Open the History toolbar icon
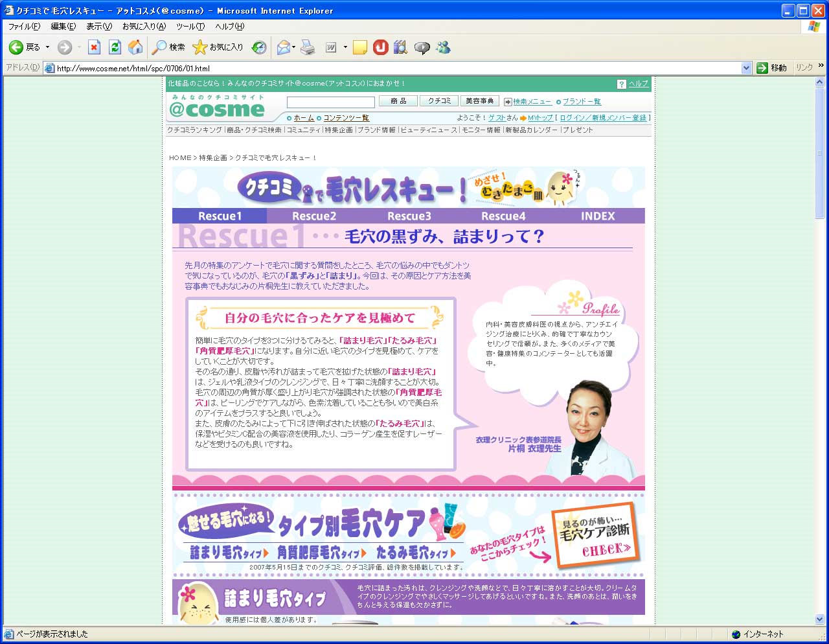Viewport: 829px width, 644px height. pyautogui.click(x=259, y=47)
